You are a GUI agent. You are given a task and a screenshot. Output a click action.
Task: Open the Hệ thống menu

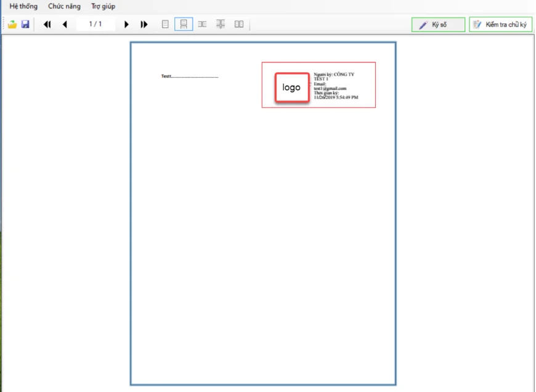(23, 6)
